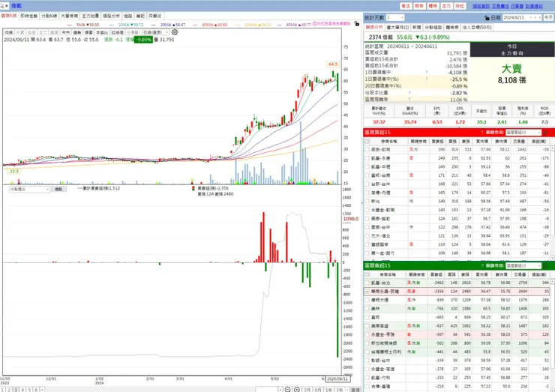Image resolution: width=555 pixels, height=392 pixels.
Task: Tick checkbox for 美林 sell row
Action: click(x=367, y=309)
